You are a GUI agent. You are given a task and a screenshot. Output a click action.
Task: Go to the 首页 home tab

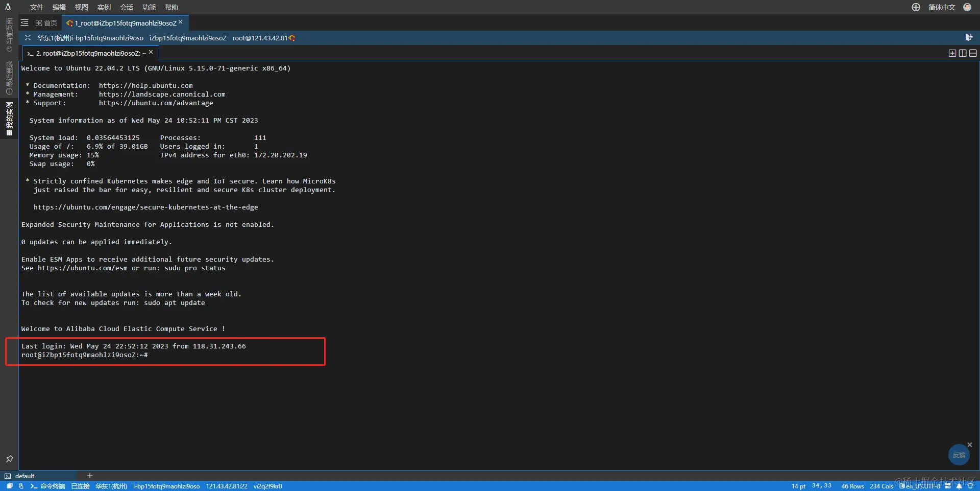[x=46, y=23]
